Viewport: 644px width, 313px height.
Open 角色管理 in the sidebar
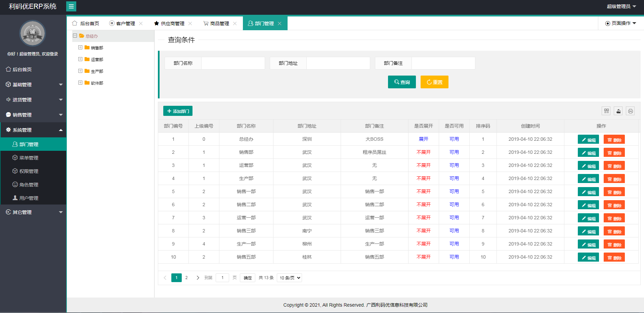pos(33,185)
